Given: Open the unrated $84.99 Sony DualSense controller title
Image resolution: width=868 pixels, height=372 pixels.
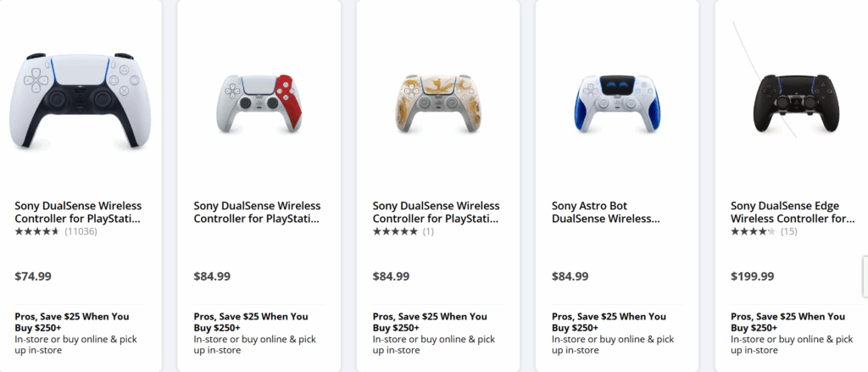Looking at the screenshot, I should coord(257,212).
